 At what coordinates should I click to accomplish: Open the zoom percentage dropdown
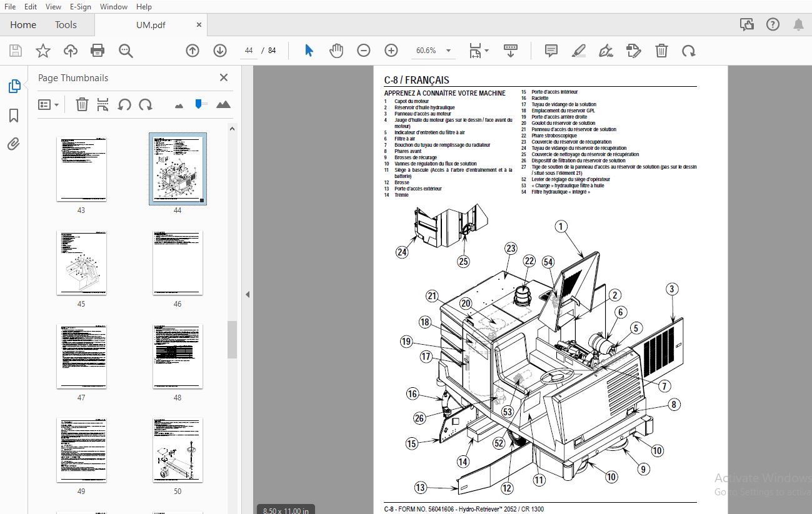[434, 51]
